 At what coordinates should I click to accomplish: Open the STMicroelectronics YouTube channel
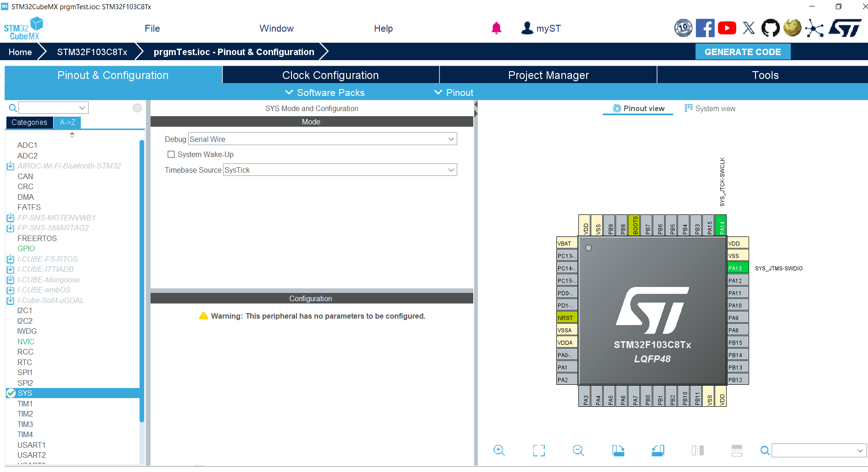727,28
